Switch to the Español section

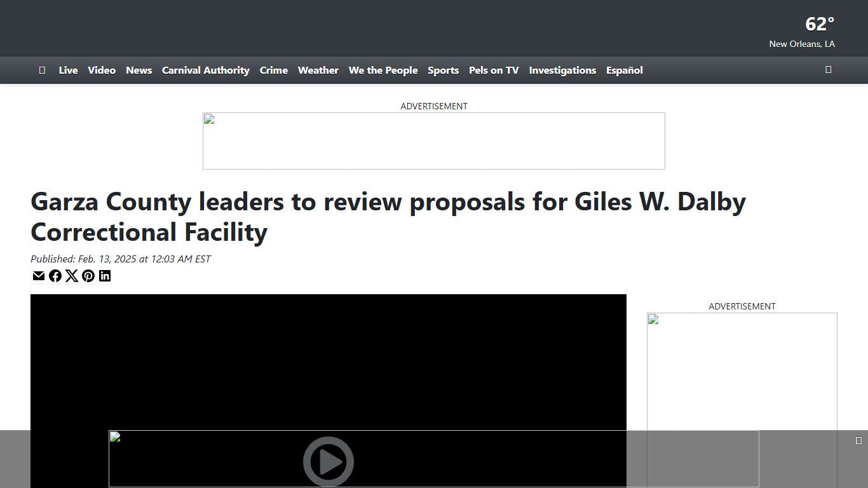point(624,71)
